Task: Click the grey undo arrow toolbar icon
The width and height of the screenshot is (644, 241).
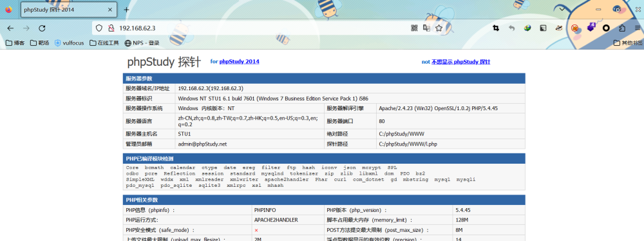Action: [512, 28]
